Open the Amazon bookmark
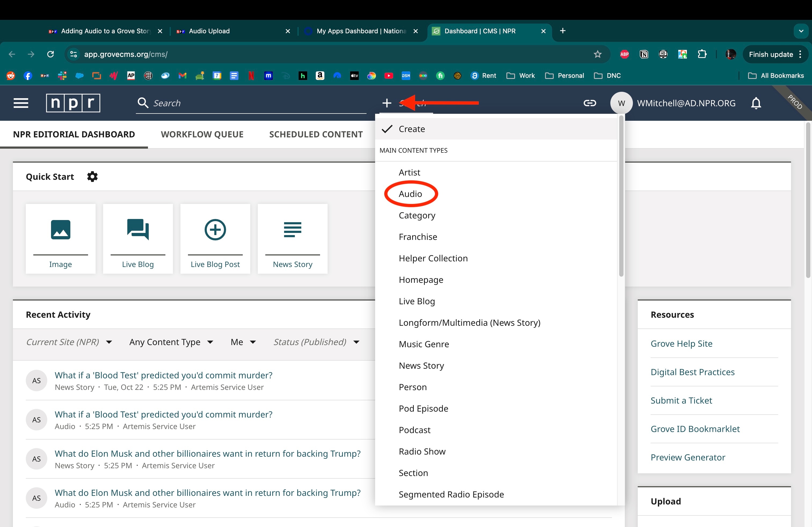 (x=320, y=76)
